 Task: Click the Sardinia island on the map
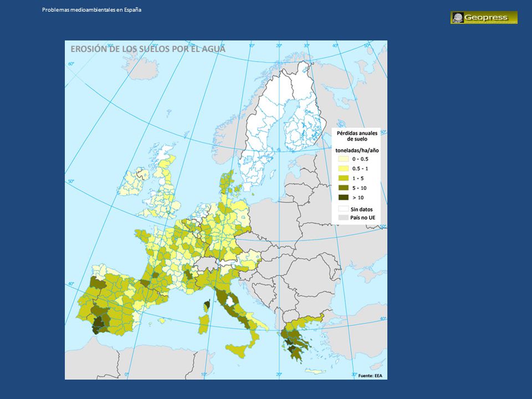click(x=203, y=324)
